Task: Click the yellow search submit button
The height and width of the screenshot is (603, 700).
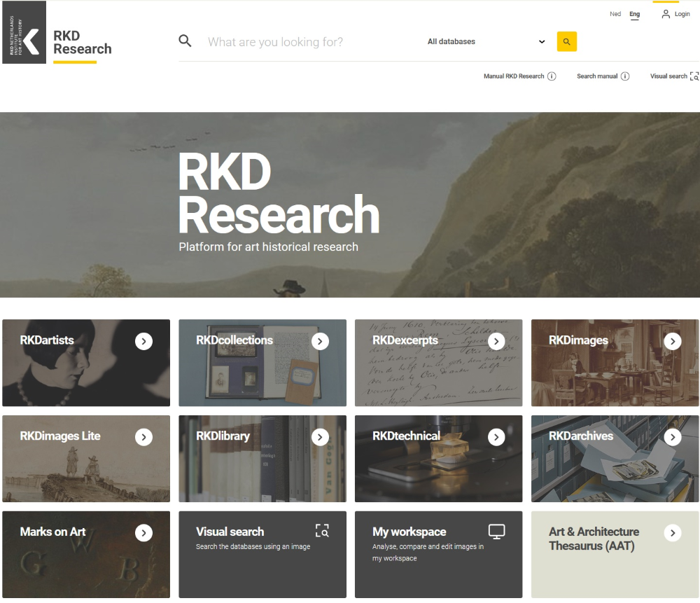Action: [566, 41]
